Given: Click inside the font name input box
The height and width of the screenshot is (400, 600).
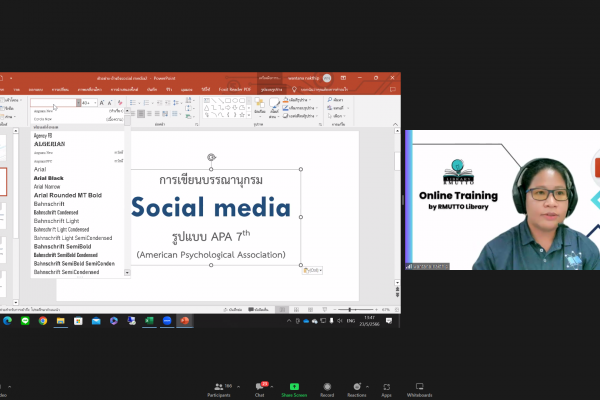Looking at the screenshot, I should (53, 103).
